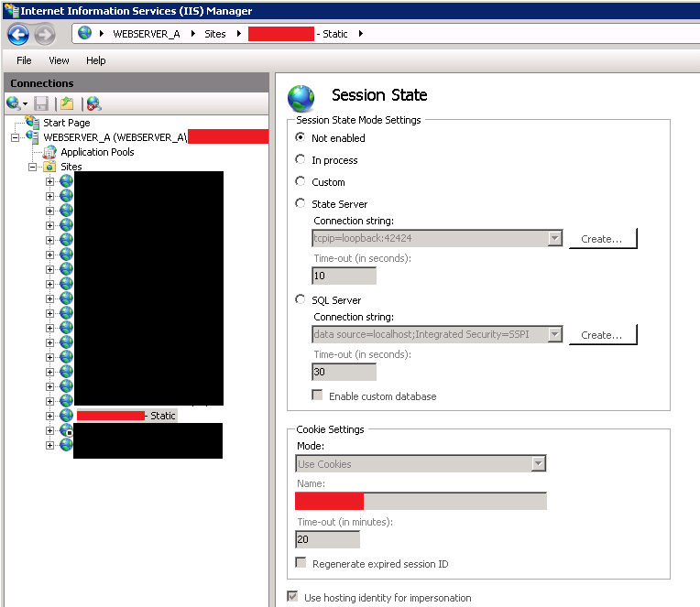Click the Delete Connection toolbar icon
Viewport: 700px width, 607px height.
93,104
